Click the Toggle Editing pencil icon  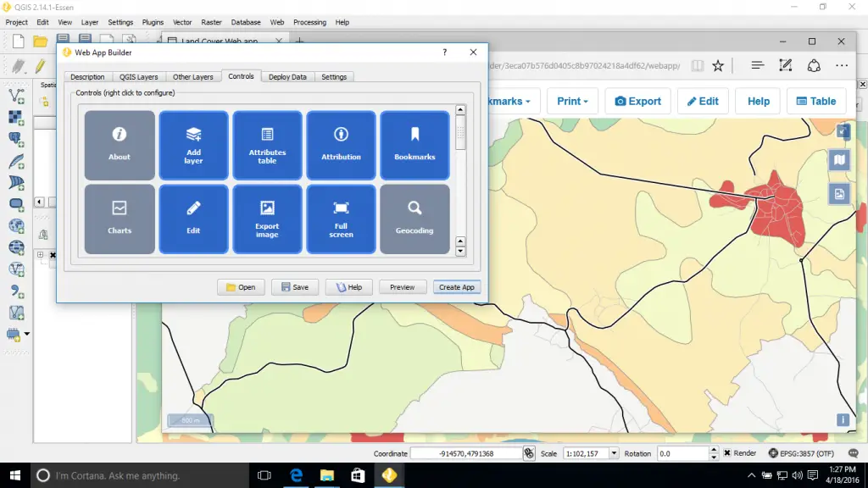(41, 66)
